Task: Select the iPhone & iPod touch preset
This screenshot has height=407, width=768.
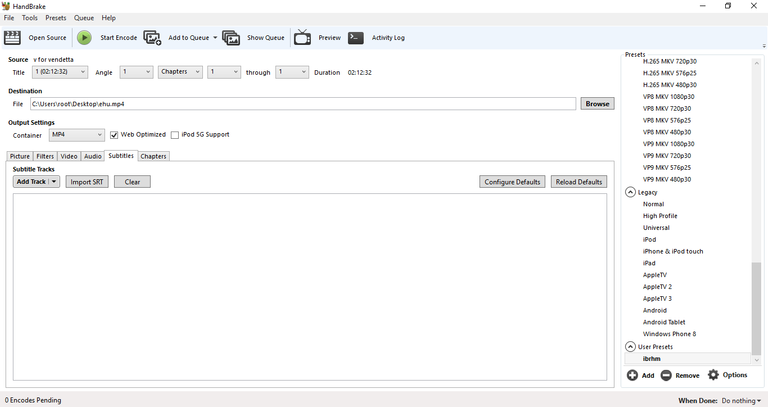Action: tap(673, 251)
